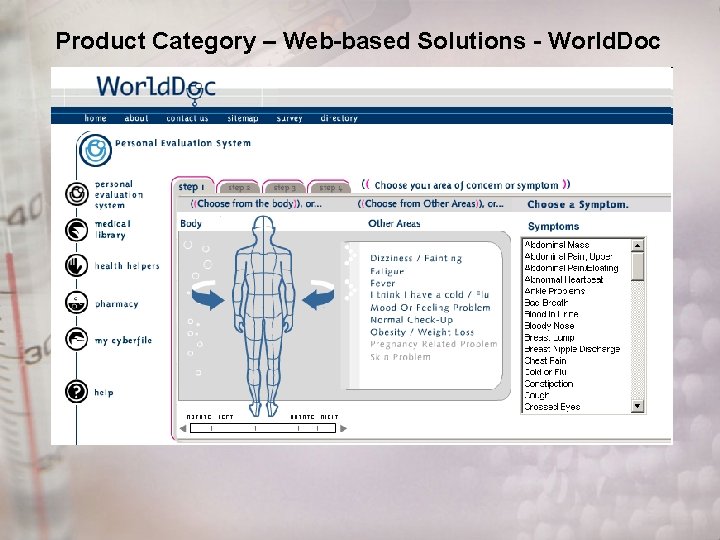The height and width of the screenshot is (540, 720).
Task: Choose Normal Check-Up option
Action: pos(411,320)
